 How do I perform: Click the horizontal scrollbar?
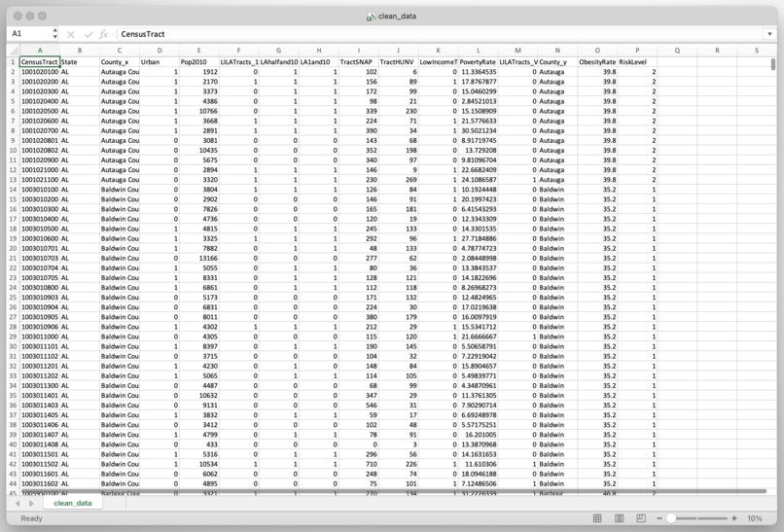393,491
